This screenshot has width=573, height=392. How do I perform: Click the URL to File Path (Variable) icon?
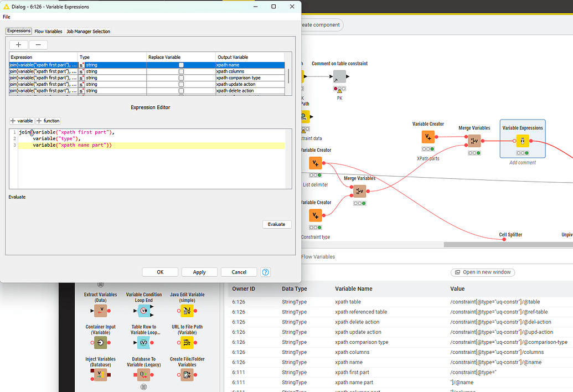point(187,343)
